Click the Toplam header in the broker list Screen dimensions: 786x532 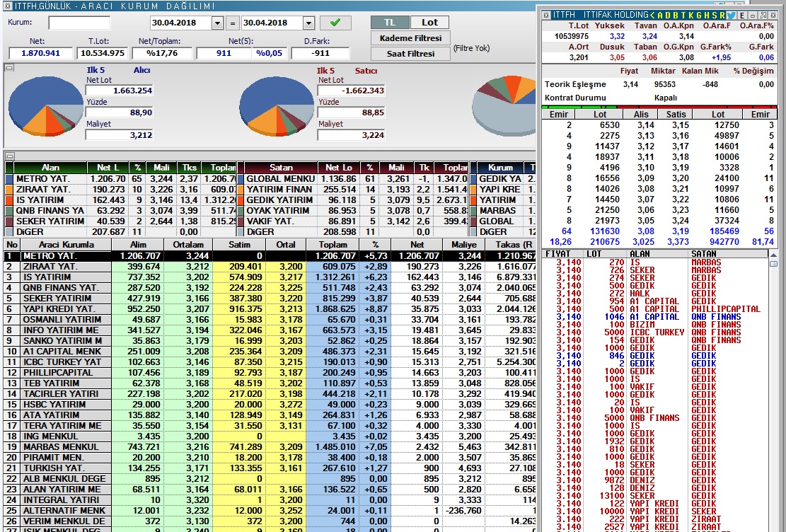click(333, 245)
